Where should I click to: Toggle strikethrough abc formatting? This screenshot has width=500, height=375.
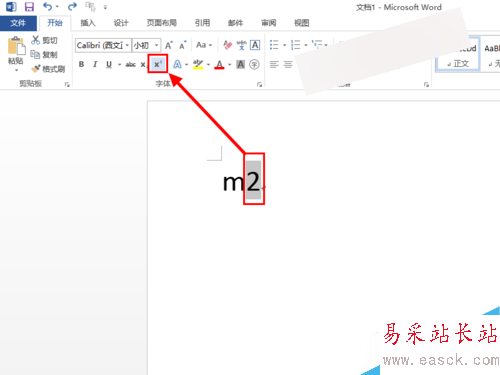(x=130, y=65)
